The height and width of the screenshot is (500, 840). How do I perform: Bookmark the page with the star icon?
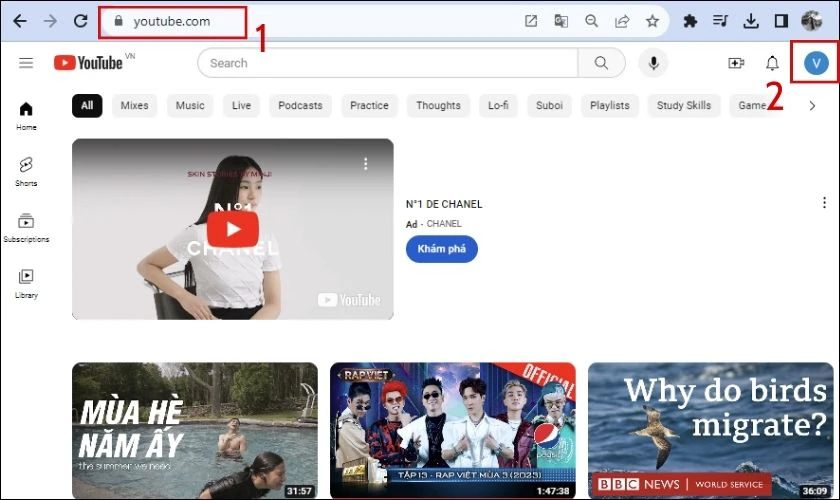coord(652,21)
